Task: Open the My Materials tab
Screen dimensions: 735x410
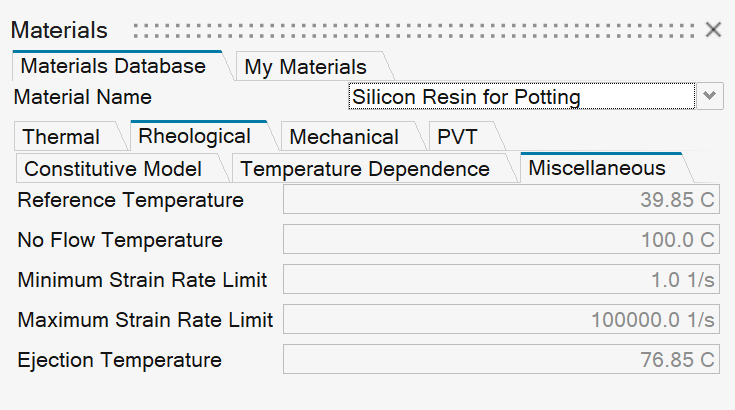Action: tap(306, 68)
